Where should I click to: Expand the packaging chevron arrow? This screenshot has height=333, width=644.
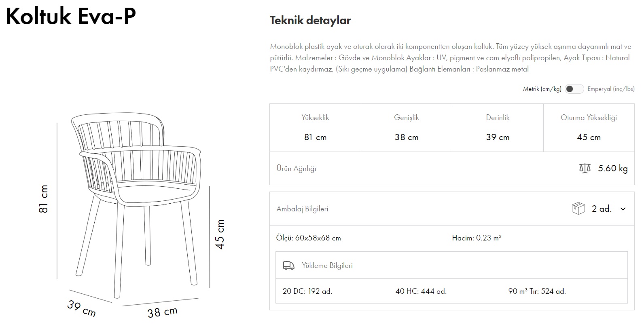click(x=623, y=209)
